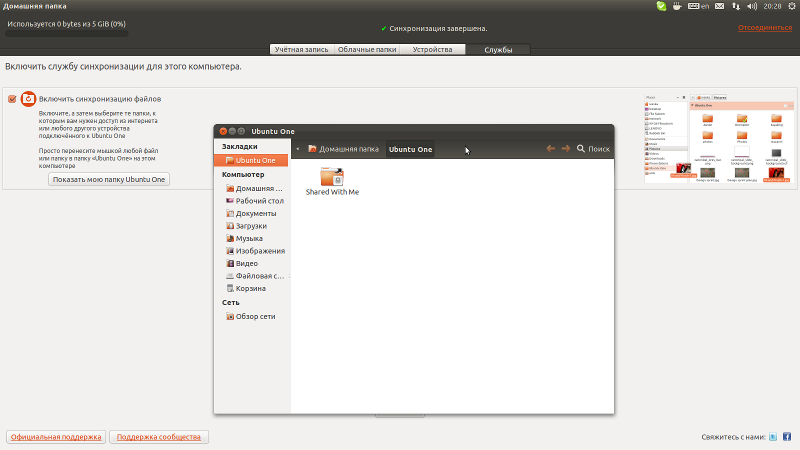800x450 pixels.
Task: Open the Facebook contact icon
Action: pyautogui.click(x=787, y=437)
